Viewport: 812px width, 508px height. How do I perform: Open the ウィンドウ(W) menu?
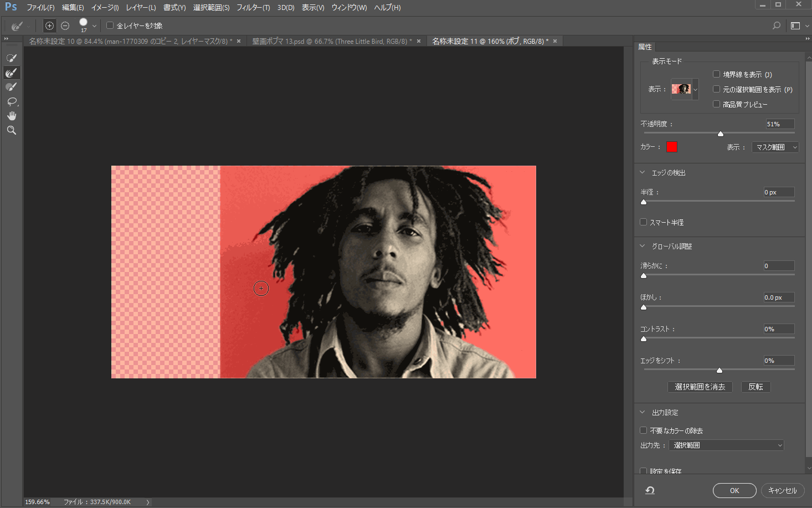tap(349, 8)
